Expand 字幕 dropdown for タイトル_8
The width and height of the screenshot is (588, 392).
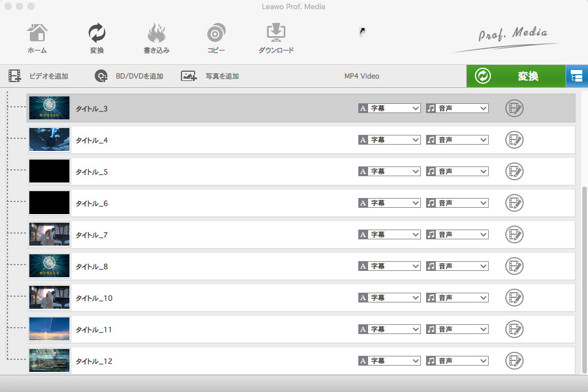pyautogui.click(x=389, y=266)
